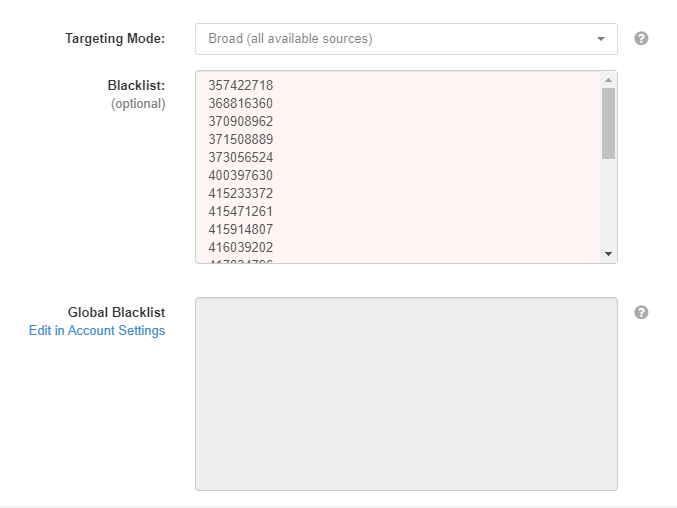This screenshot has width=677, height=508.
Task: Click blacklist entry 370908962
Action: pyautogui.click(x=241, y=122)
